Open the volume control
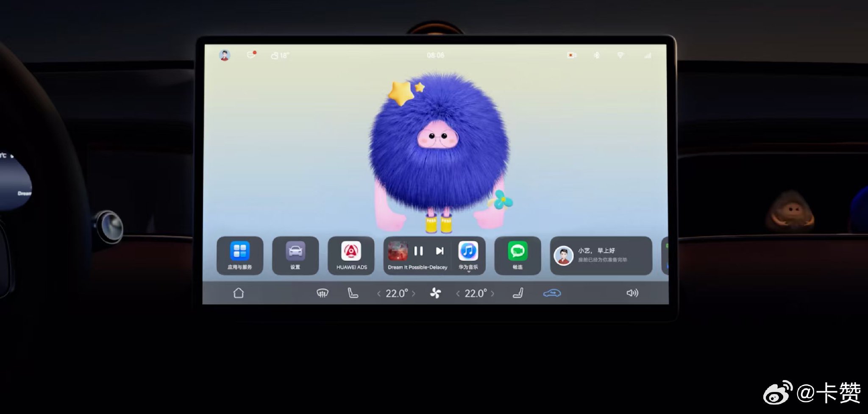 pos(632,293)
